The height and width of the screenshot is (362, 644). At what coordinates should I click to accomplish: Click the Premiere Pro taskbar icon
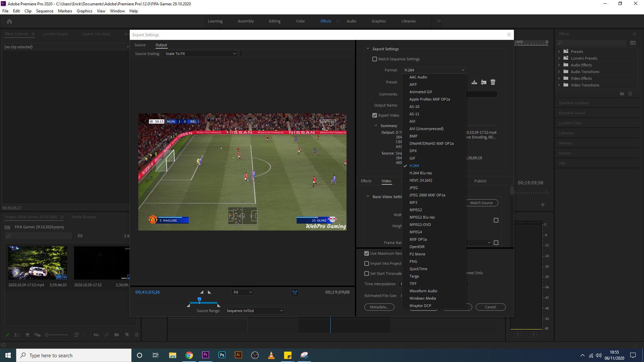tap(206, 355)
